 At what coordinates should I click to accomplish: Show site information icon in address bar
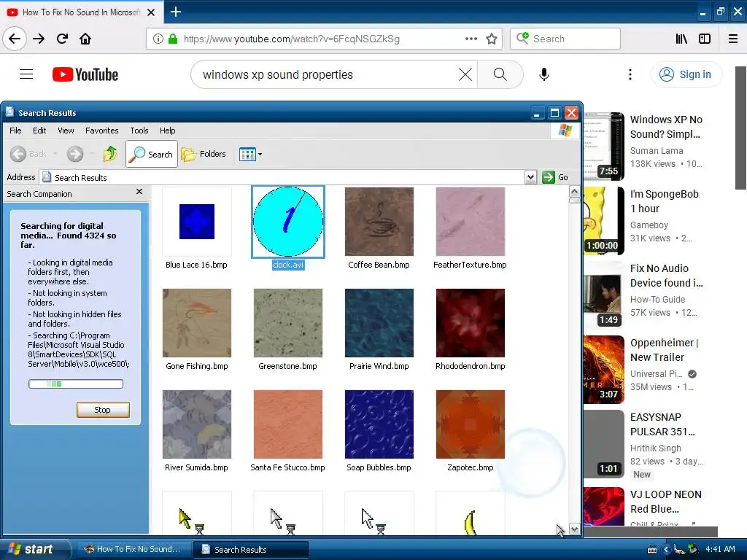(x=158, y=39)
